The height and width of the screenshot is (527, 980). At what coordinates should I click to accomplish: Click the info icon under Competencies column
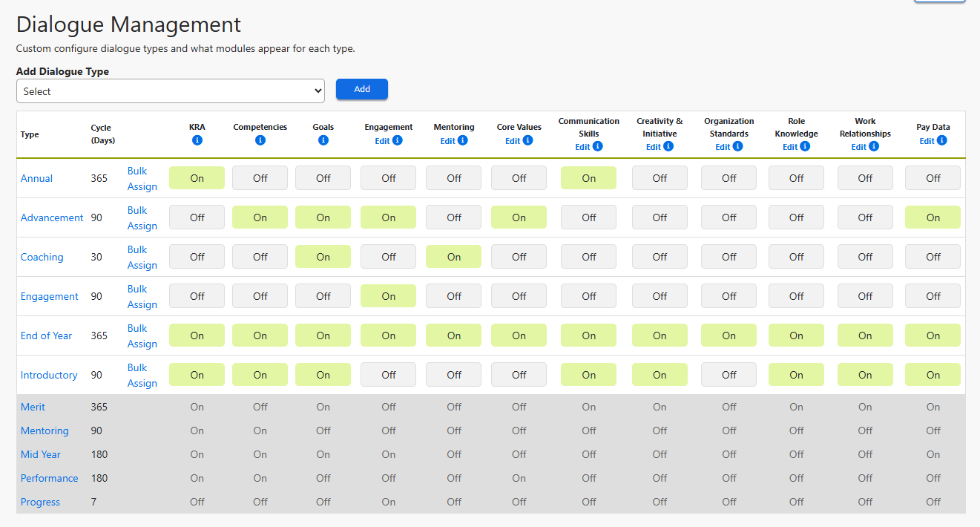(x=260, y=140)
